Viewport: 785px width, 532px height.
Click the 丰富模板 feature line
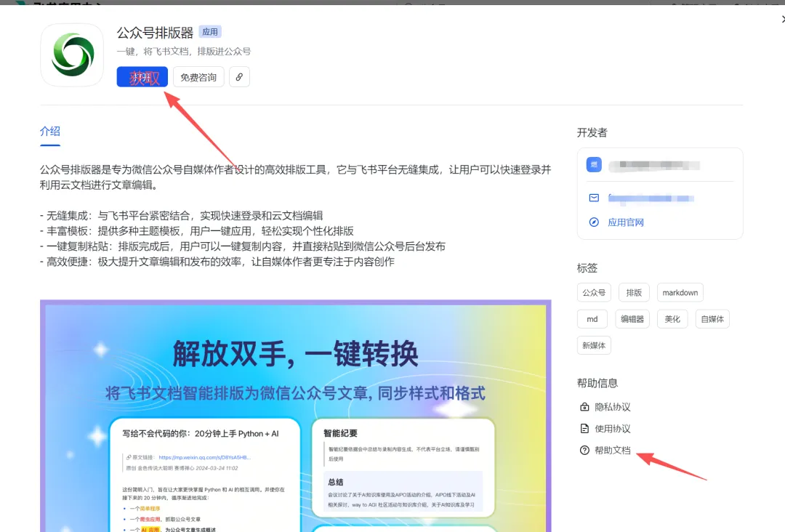[x=197, y=231]
